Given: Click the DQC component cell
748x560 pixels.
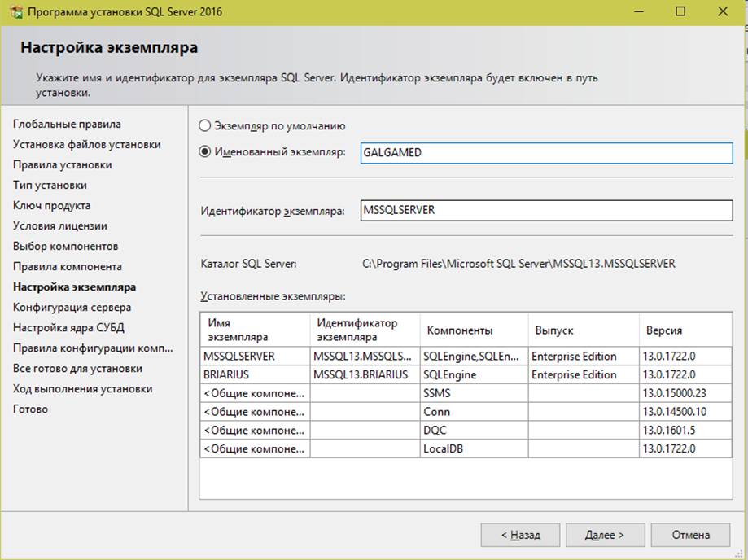Looking at the screenshot, I should 475,431.
